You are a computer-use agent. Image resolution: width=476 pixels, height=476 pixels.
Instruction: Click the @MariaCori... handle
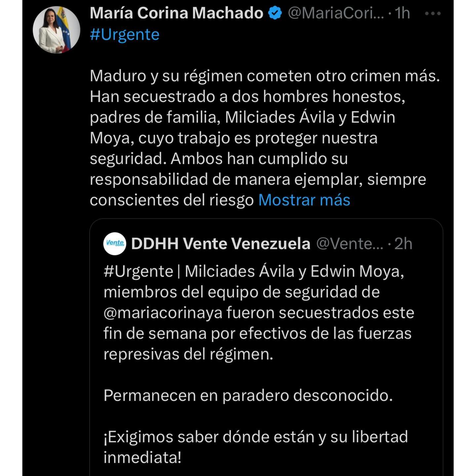[336, 13]
